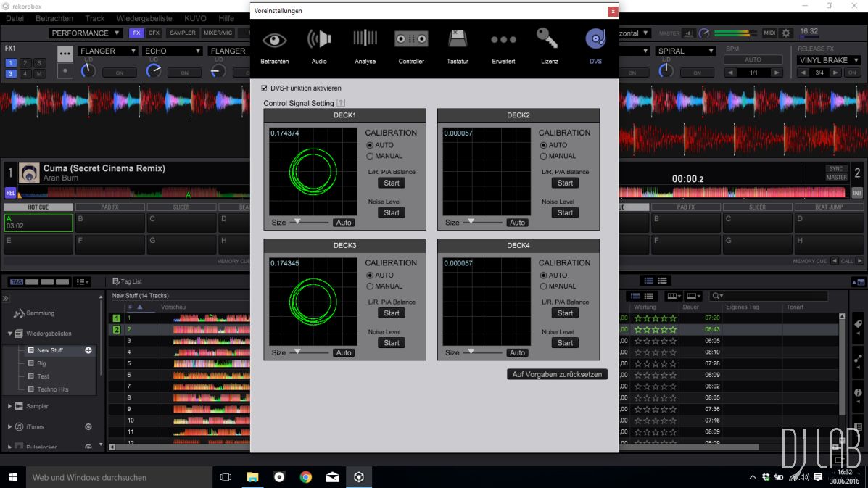Viewport: 868px width, 488px height.
Task: Select MANUAL calibration for DECK1
Action: 371,156
